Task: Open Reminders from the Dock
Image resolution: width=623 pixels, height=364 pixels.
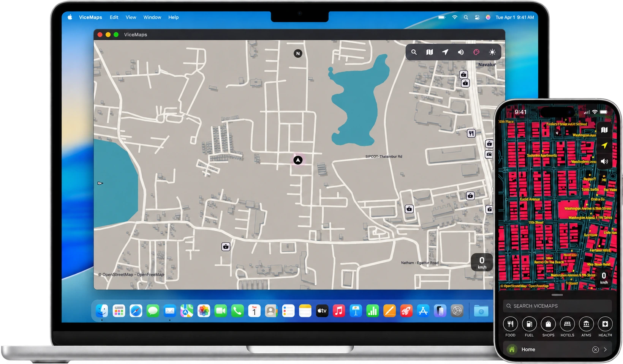Action: coord(288,311)
